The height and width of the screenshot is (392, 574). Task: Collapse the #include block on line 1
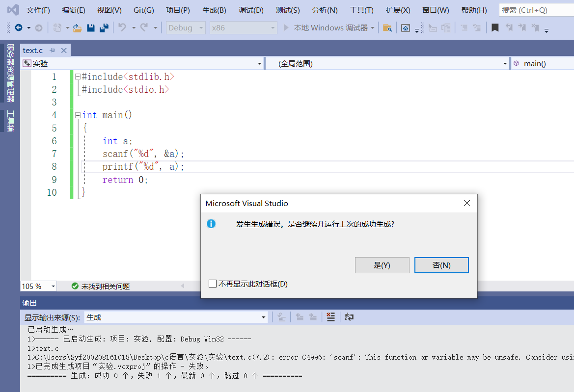(x=78, y=77)
